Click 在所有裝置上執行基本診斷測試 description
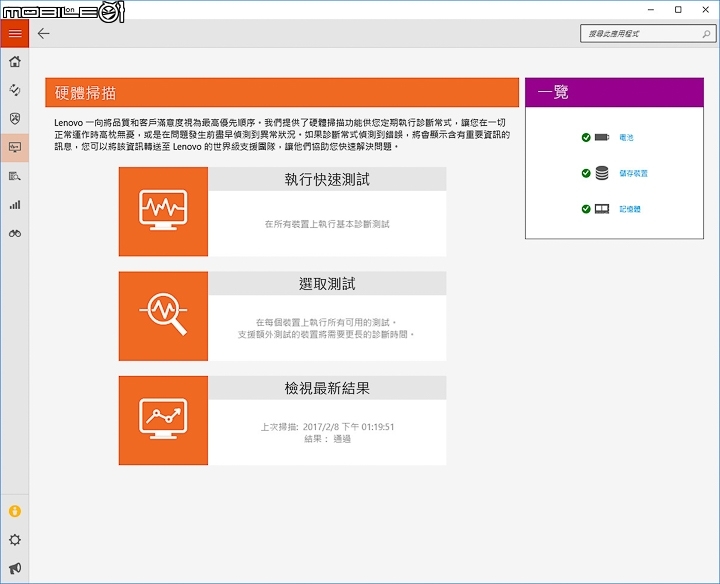 tap(327, 224)
